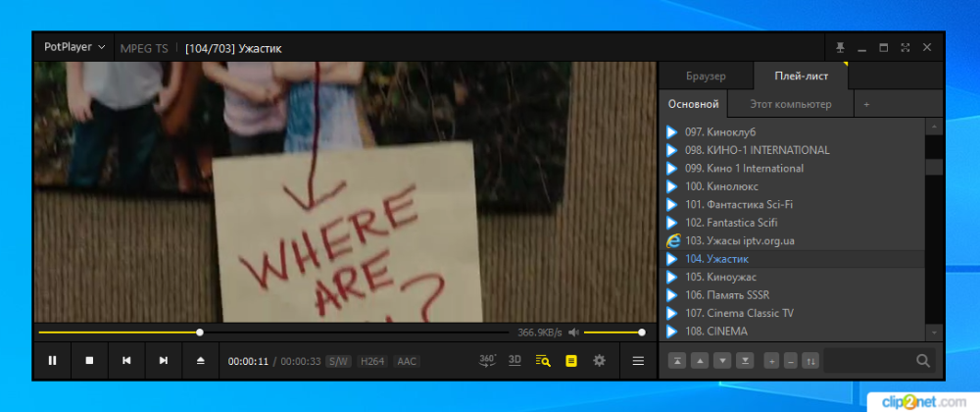Pause the playing video

tap(53, 361)
